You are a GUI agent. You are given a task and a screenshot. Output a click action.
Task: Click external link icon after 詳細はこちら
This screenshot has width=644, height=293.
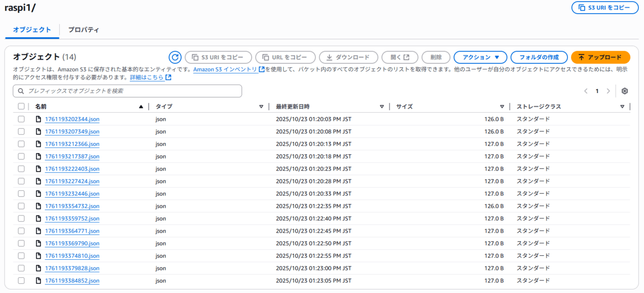(x=169, y=78)
